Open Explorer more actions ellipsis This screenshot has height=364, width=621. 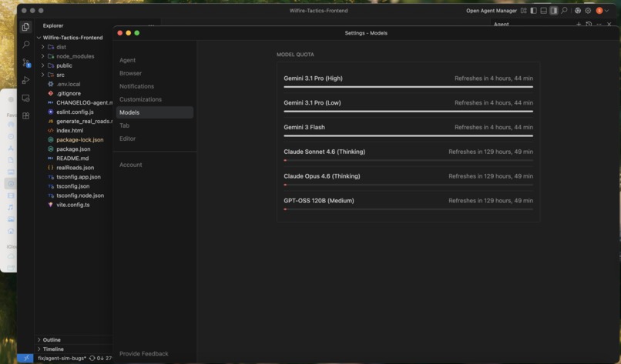pos(151,25)
